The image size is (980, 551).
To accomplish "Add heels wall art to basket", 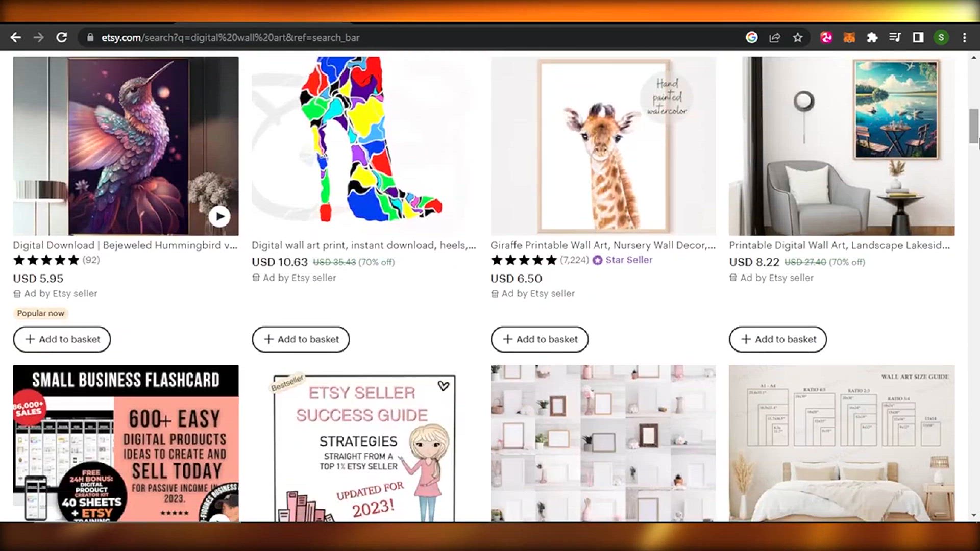I will pyautogui.click(x=301, y=339).
